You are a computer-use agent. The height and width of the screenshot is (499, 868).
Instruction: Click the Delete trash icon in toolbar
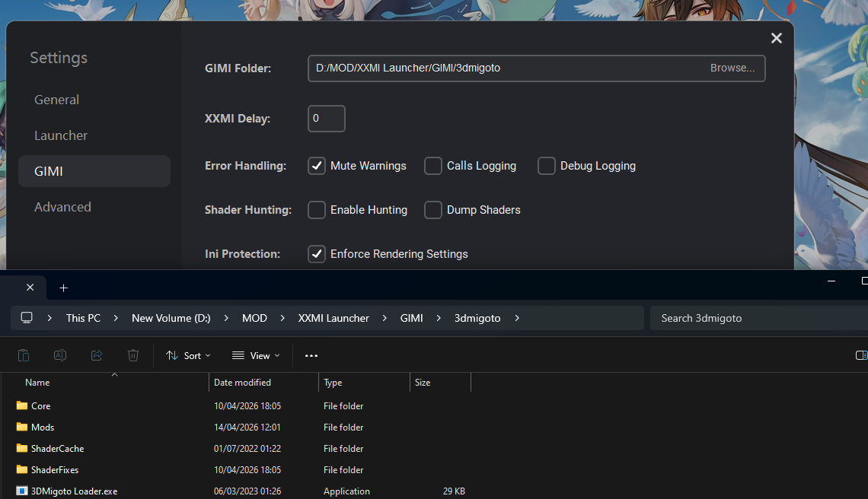pyautogui.click(x=133, y=355)
